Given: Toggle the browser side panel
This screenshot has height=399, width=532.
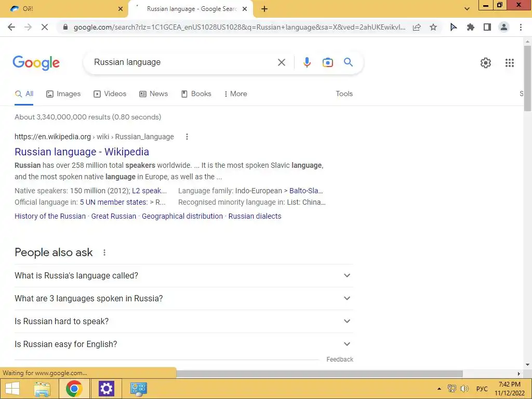Looking at the screenshot, I should [x=487, y=27].
